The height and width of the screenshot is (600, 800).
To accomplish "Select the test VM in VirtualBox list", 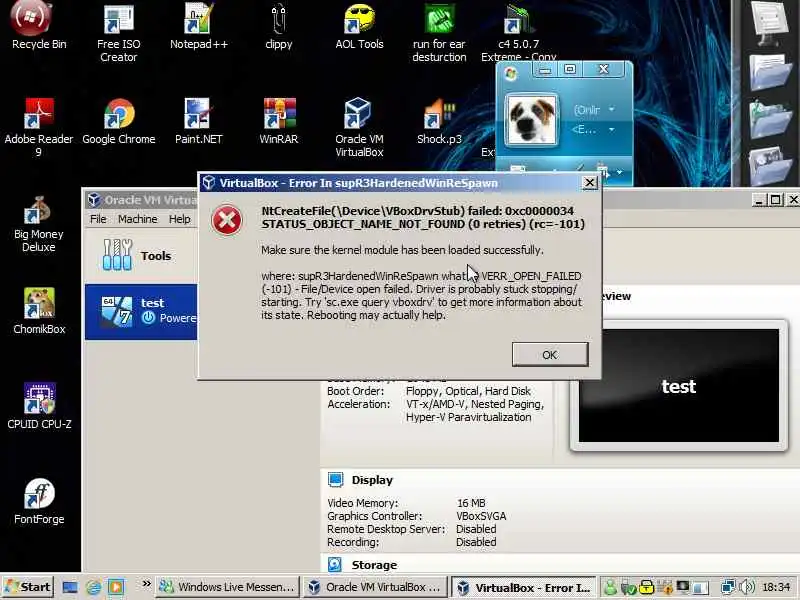I will (x=141, y=312).
